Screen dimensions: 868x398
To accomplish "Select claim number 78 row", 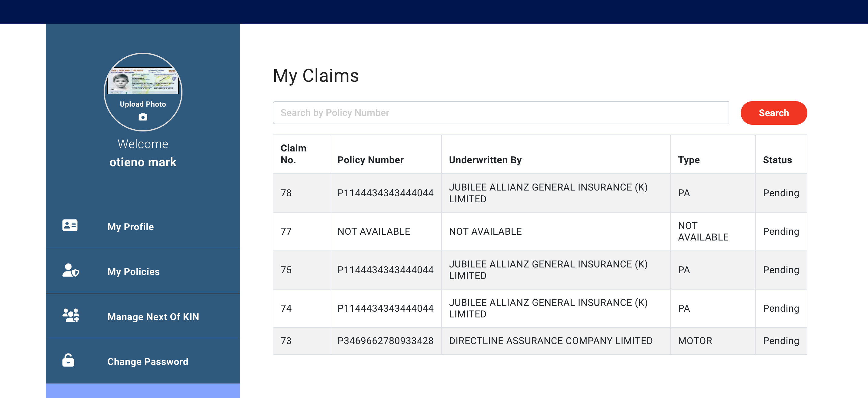I will coord(286,193).
